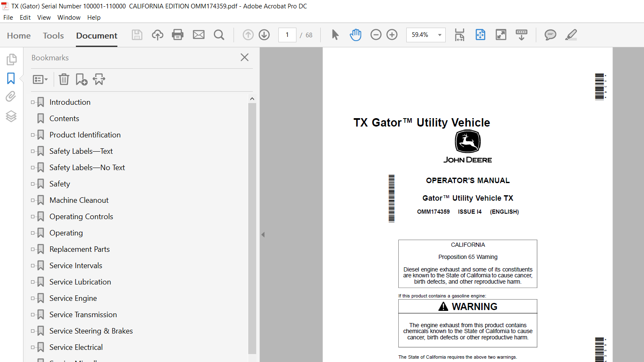Image resolution: width=644 pixels, height=362 pixels.
Task: Activate the Hand pan tool
Action: 356,35
